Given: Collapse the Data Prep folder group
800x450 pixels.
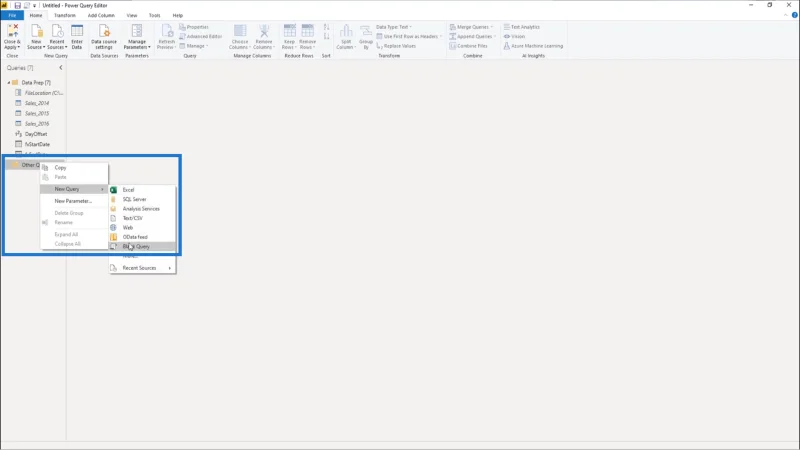Looking at the screenshot, I should (x=9, y=83).
